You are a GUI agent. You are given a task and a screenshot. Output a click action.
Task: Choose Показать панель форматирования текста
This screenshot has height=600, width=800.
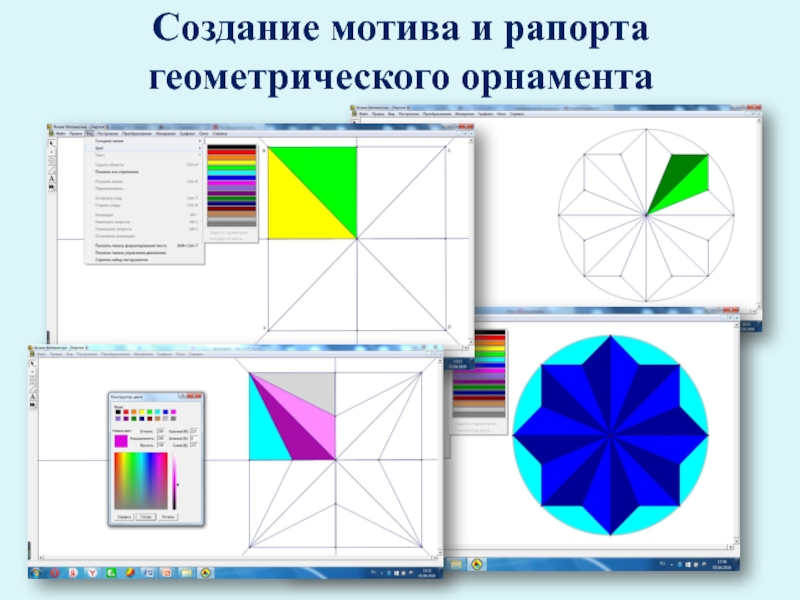[144, 245]
